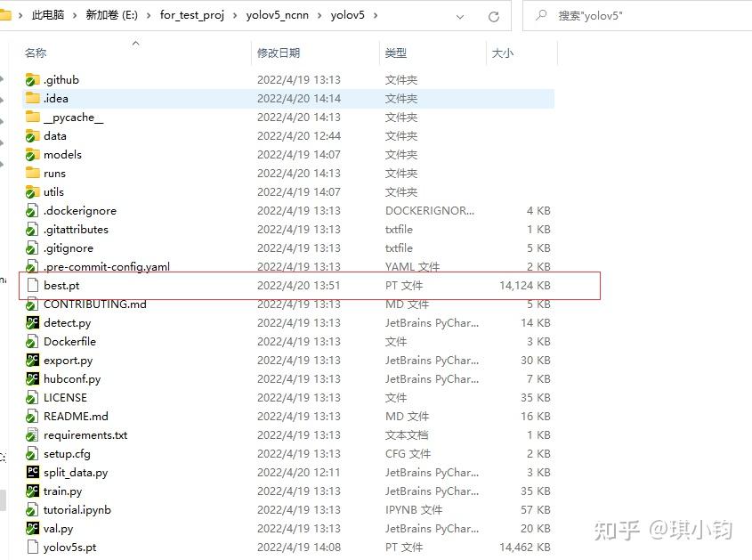This screenshot has height=560, width=752.
Task: Click the train.py PyCharm icon
Action: click(x=32, y=491)
